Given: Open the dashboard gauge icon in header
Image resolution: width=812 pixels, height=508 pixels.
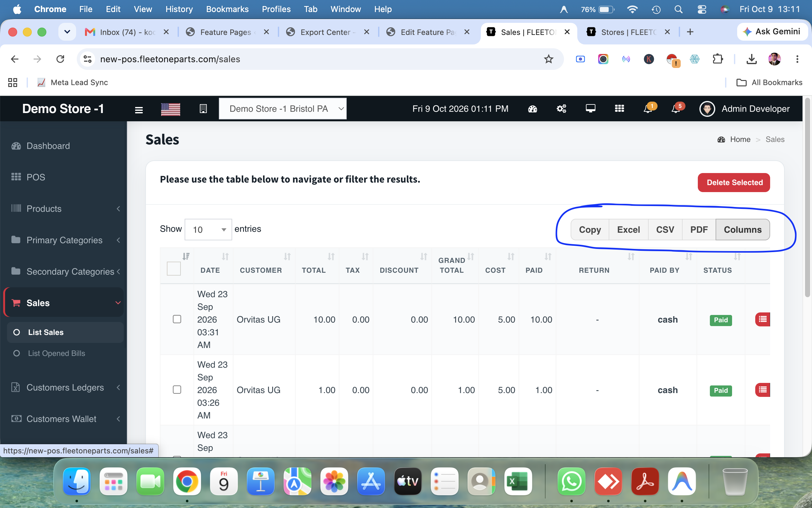Looking at the screenshot, I should coord(533,109).
